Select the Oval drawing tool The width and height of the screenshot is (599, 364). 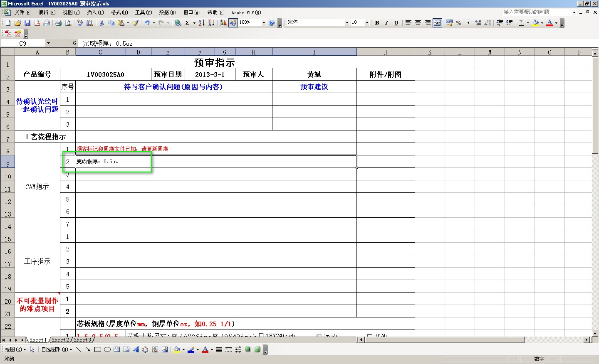(107, 349)
